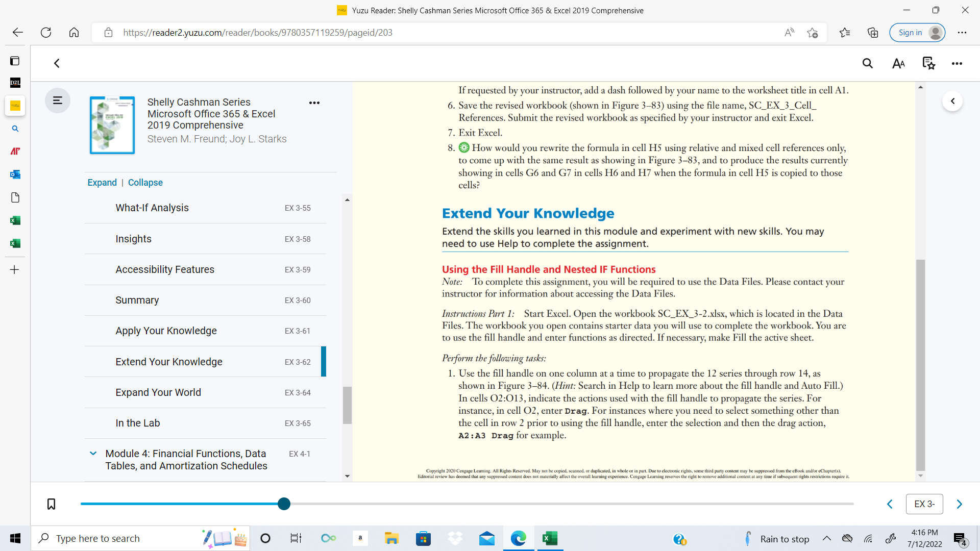Refresh the page with the reload icon

point(46,33)
